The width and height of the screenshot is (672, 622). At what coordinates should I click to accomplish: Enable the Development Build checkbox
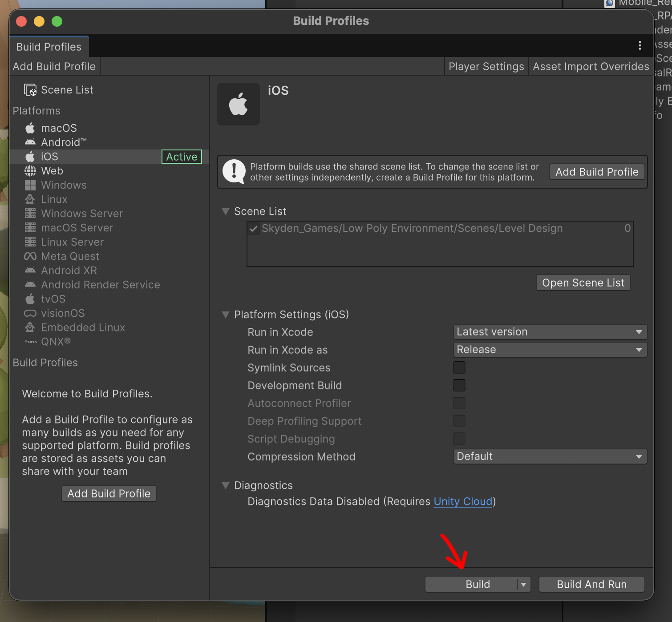click(x=459, y=385)
